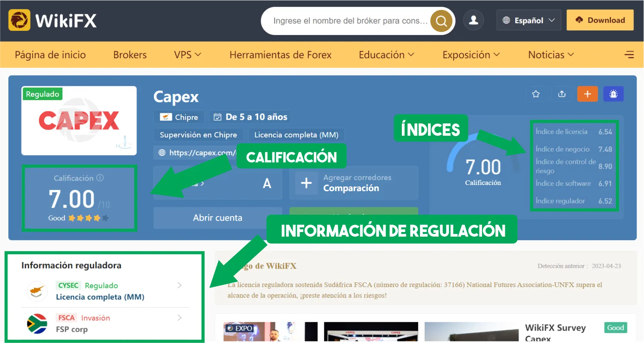644x343 pixels.
Task: Click the green Good survey badge
Action: point(615,328)
